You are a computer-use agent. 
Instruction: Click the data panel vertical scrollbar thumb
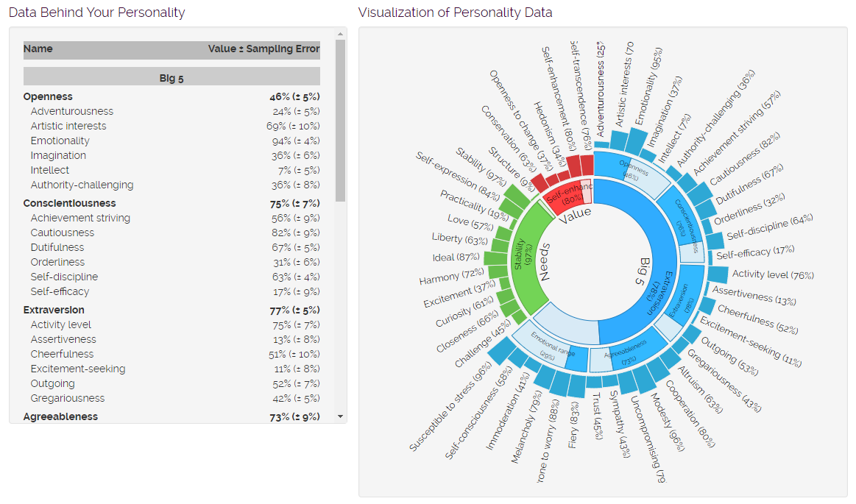[341, 121]
